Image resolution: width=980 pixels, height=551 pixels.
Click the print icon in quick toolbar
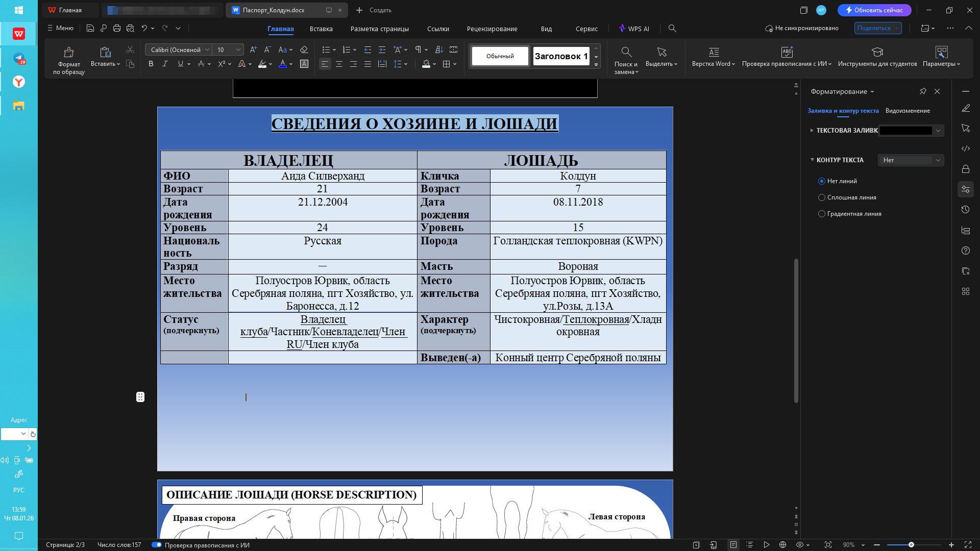pyautogui.click(x=117, y=28)
